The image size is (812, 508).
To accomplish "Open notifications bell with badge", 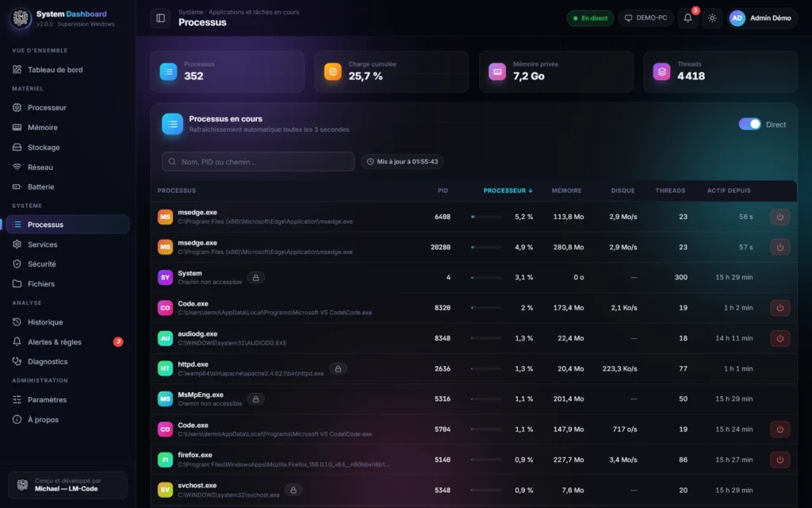I will coord(688,18).
